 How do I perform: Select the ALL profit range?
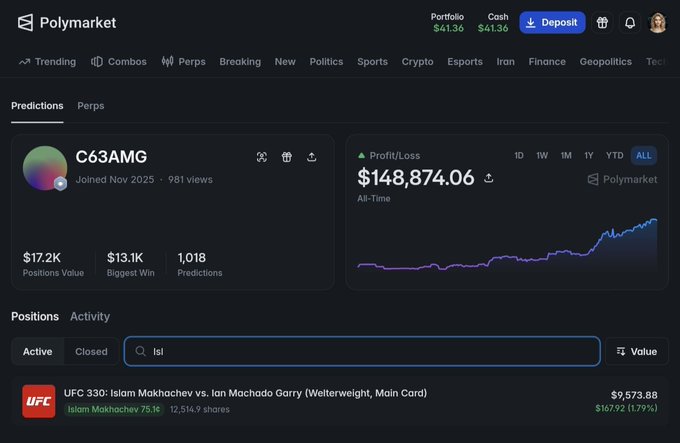point(644,156)
